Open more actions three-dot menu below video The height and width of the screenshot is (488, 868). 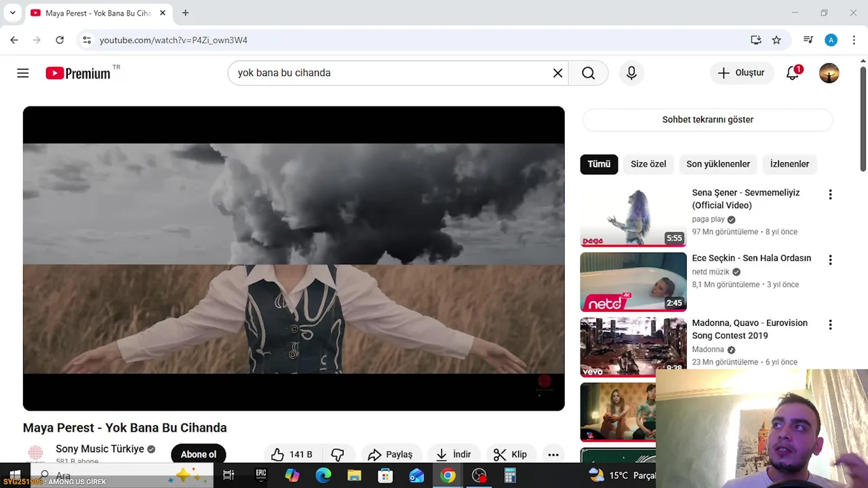coord(553,454)
